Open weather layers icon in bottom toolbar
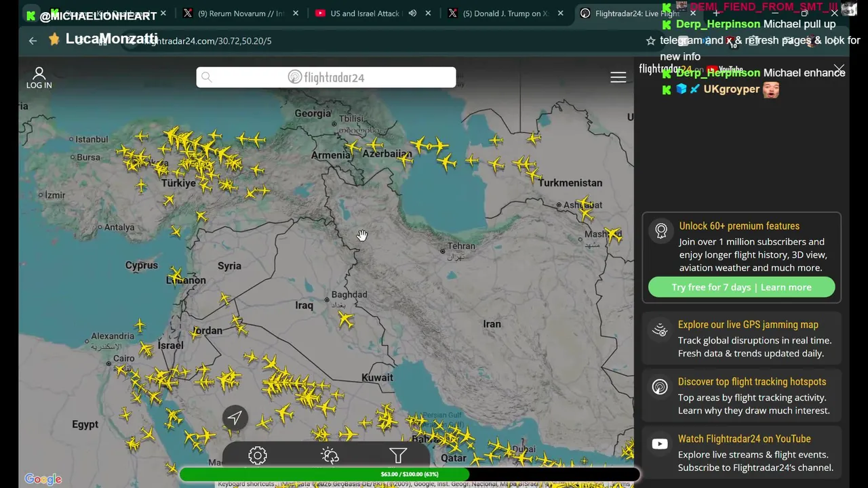The height and width of the screenshot is (488, 868). coord(330,455)
